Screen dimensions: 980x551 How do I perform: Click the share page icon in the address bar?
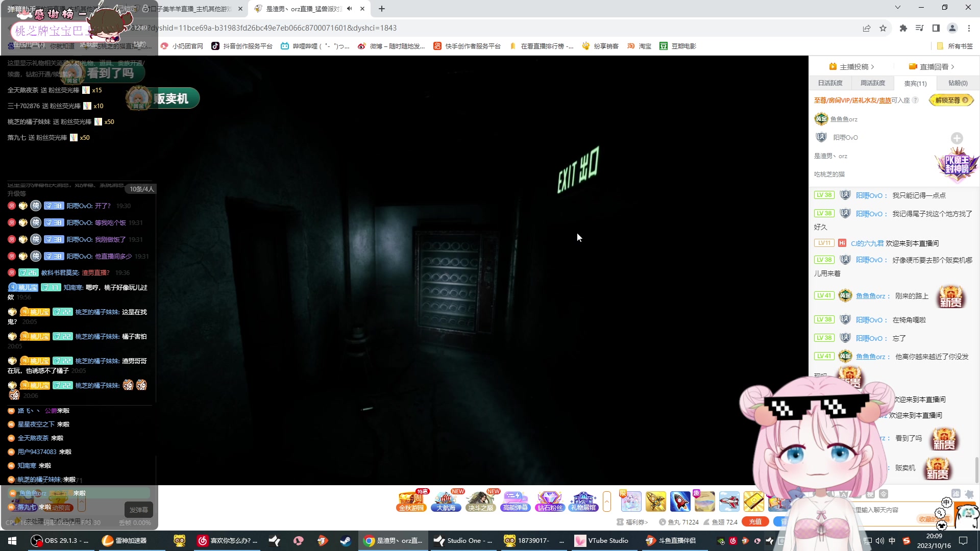click(x=867, y=28)
